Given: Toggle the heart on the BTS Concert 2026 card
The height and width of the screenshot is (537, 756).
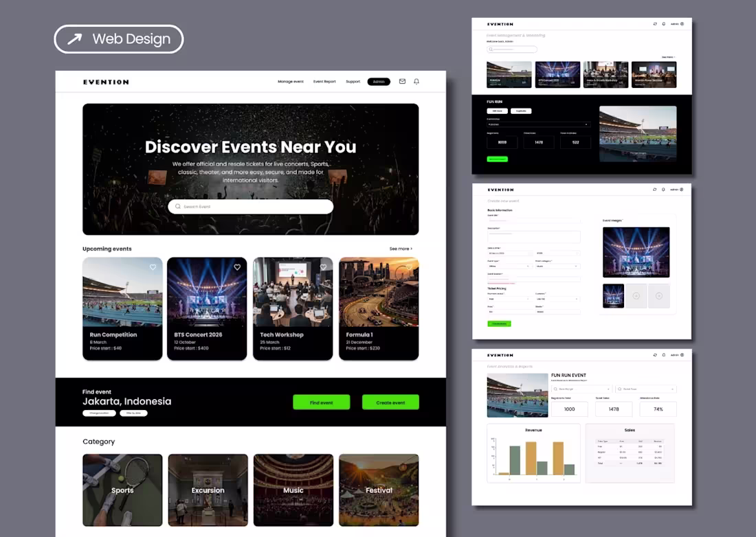Looking at the screenshot, I should 237,267.
